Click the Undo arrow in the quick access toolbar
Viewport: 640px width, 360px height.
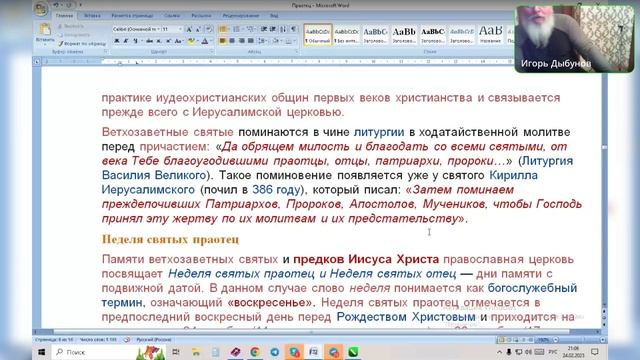(56, 5)
